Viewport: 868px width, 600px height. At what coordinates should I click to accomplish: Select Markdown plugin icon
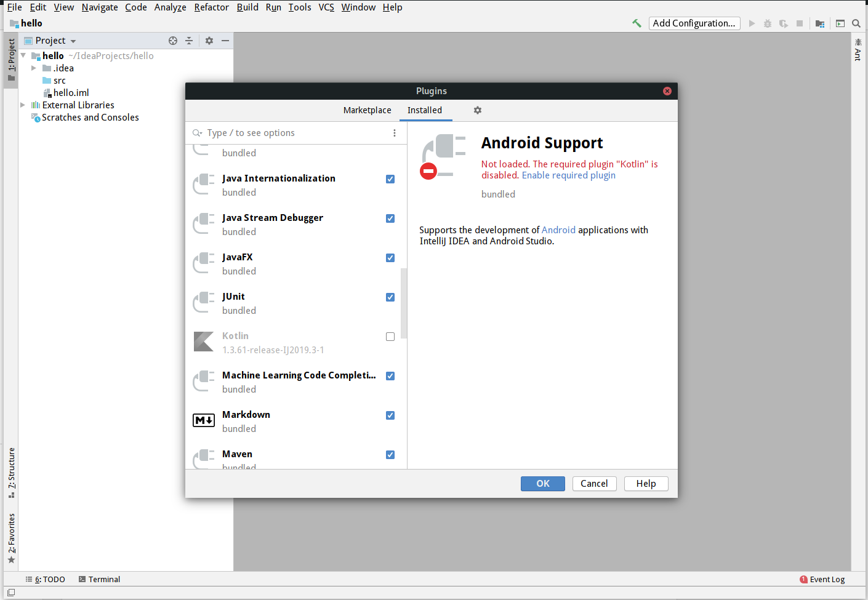click(x=204, y=420)
